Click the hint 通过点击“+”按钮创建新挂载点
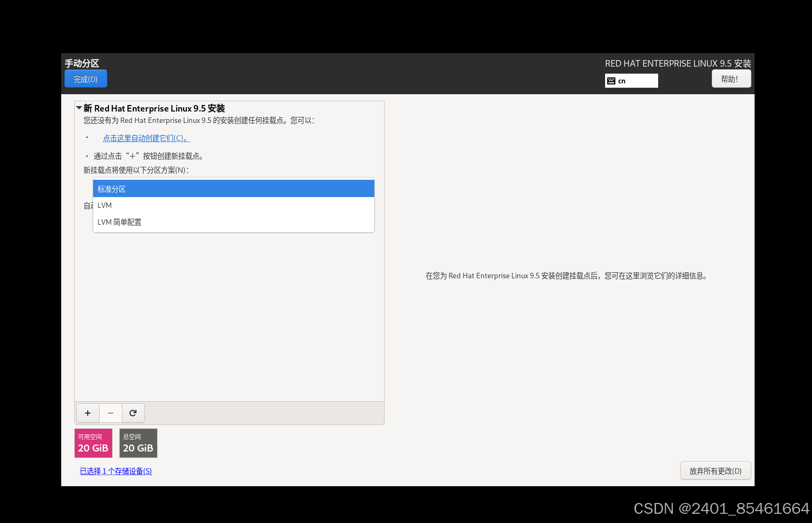The image size is (812, 523). (148, 156)
